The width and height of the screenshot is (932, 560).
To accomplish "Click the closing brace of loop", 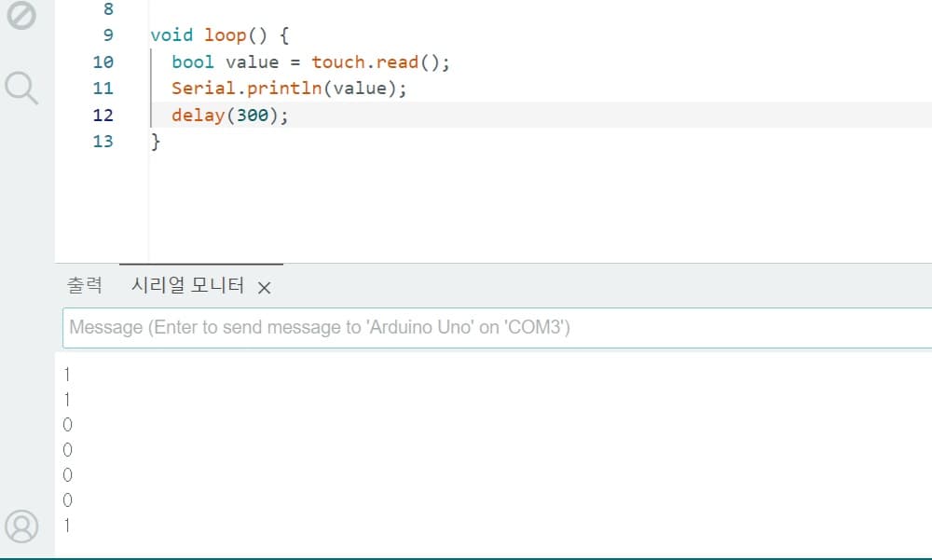I will (156, 142).
